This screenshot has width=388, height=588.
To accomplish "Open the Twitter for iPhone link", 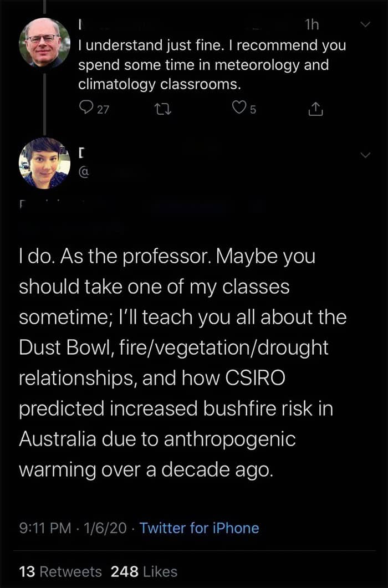I will (x=199, y=528).
